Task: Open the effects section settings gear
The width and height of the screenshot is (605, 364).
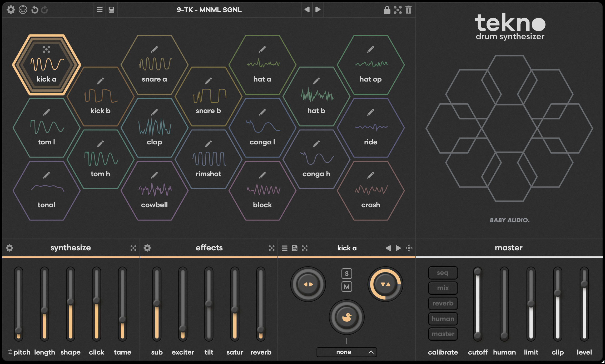Action: pyautogui.click(x=147, y=248)
